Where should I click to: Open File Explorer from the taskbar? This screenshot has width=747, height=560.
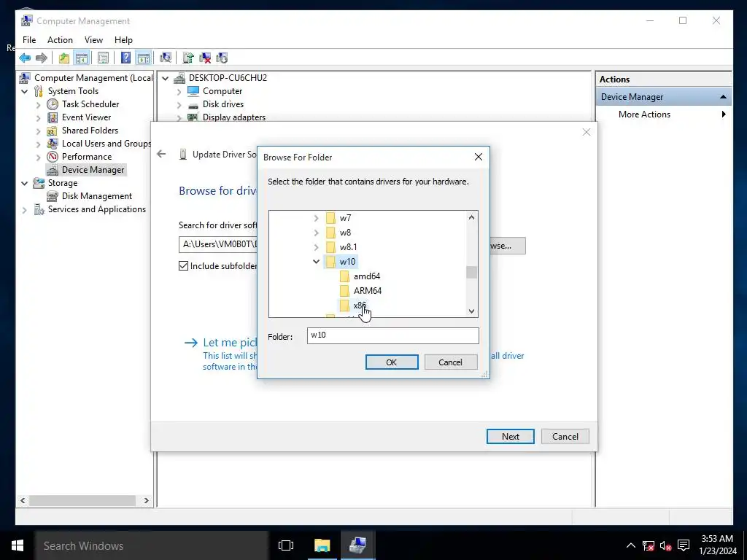click(x=322, y=545)
